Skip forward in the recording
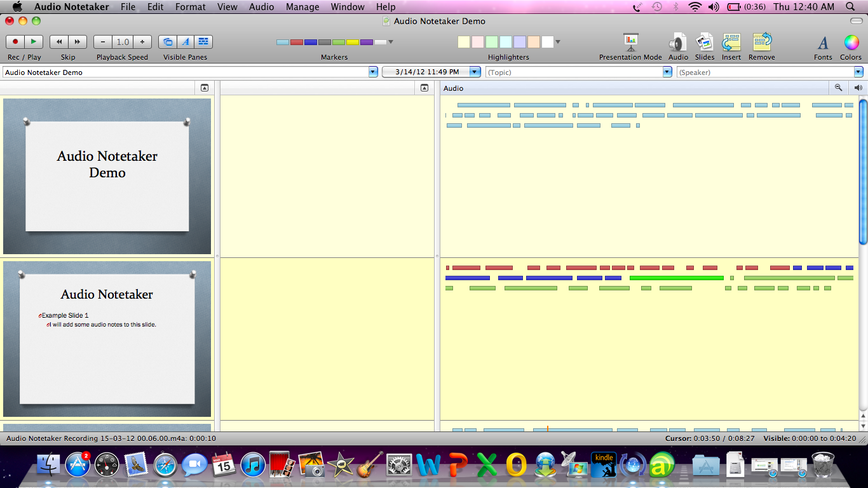868x488 pixels. pyautogui.click(x=77, y=42)
